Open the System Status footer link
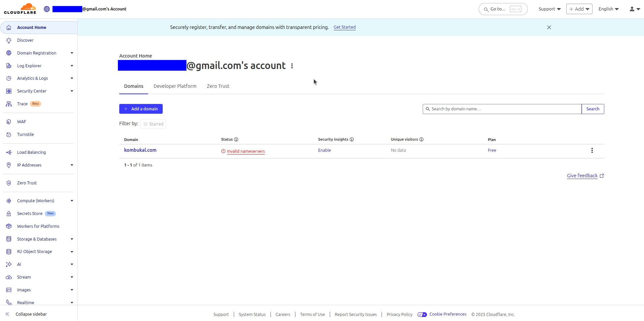 252,315
